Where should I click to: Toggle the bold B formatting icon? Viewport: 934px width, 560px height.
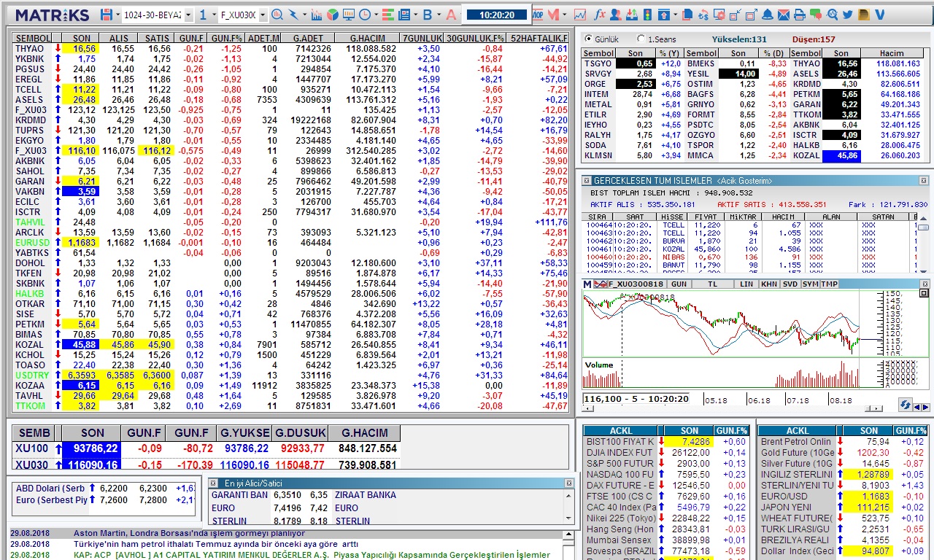click(427, 15)
